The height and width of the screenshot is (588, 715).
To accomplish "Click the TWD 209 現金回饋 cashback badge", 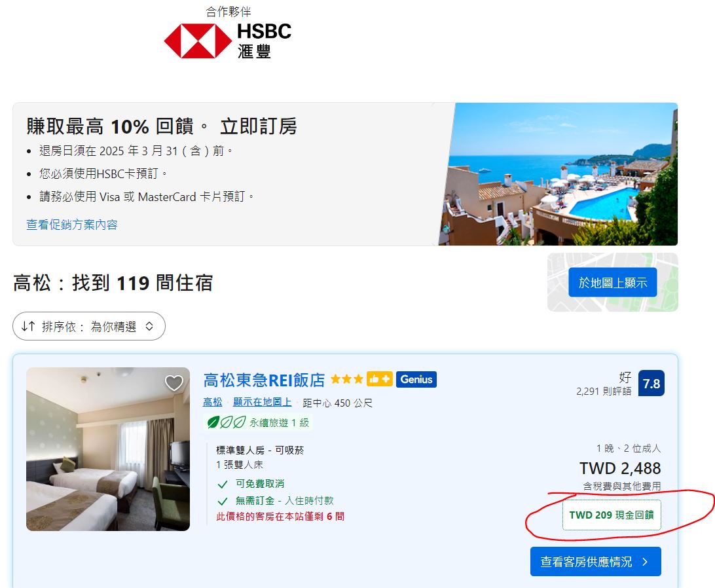I will point(612,515).
